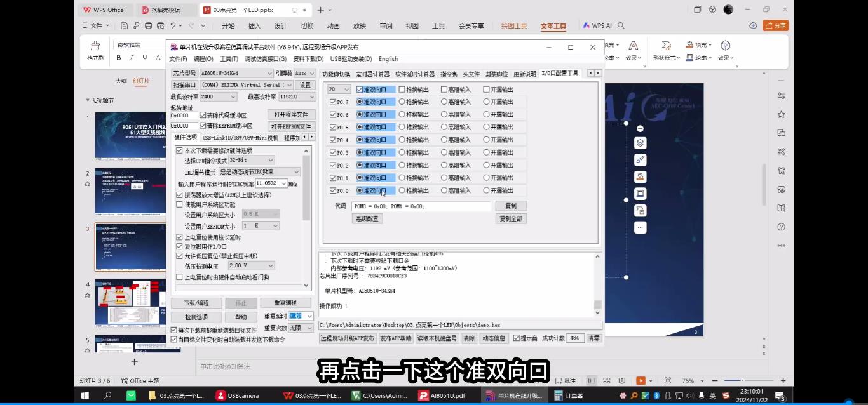Open USBcamera from the taskbar
The height and width of the screenshot is (405, 868).
[x=238, y=395]
